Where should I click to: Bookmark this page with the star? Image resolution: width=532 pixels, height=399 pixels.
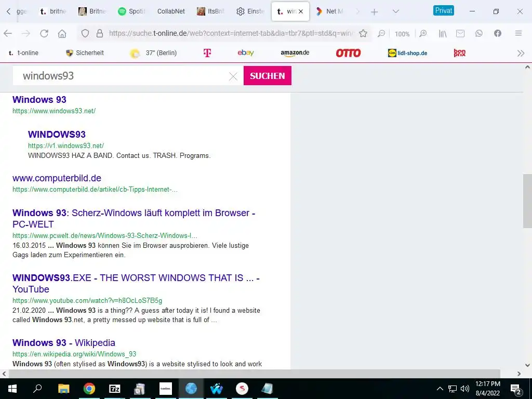pos(363,33)
